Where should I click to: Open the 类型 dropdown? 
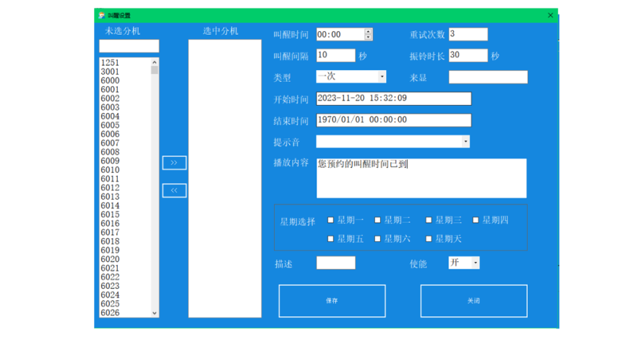(382, 77)
